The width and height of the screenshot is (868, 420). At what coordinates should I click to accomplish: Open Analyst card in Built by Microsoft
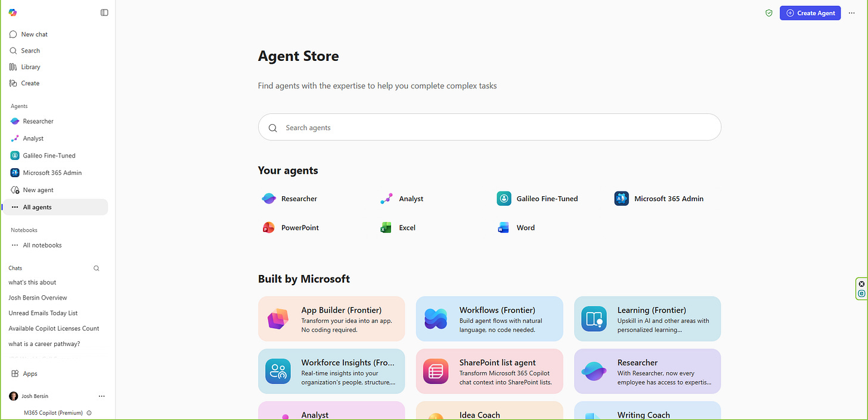tap(331, 411)
